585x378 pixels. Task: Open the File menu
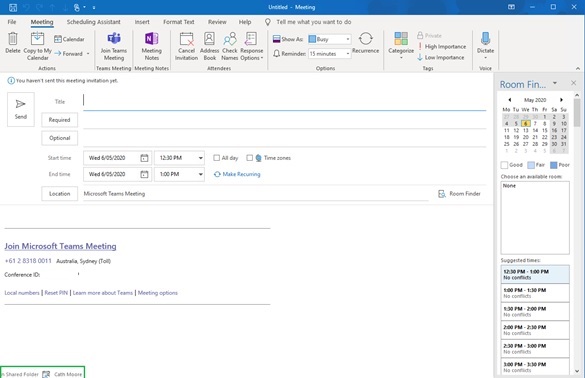(12, 22)
